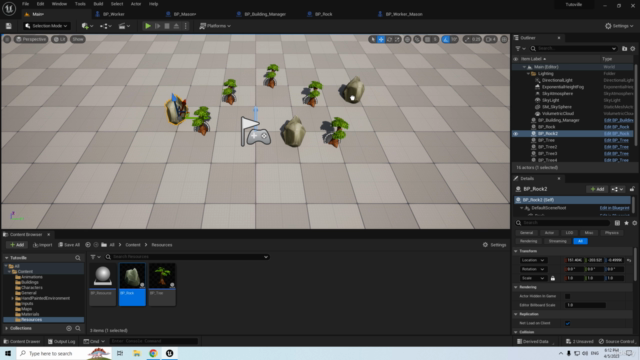Click Edit in Blueprint link in Details
640x360 pixels.
click(614, 208)
